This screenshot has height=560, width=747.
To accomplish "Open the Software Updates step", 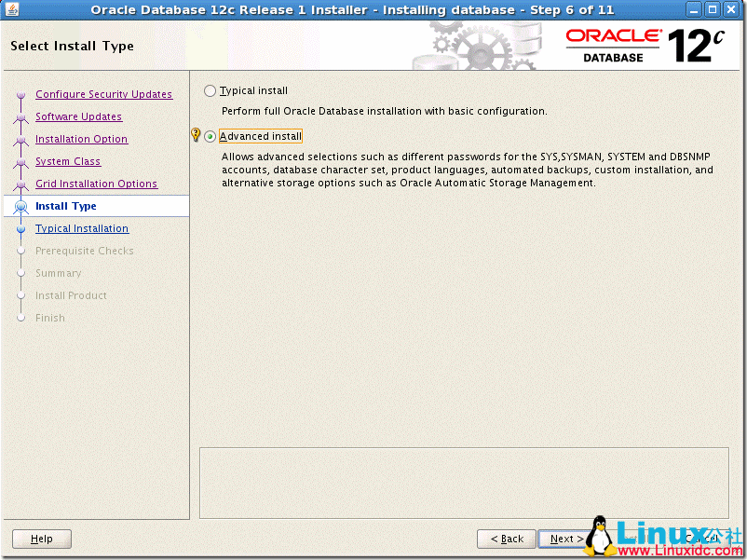I will click(78, 116).
